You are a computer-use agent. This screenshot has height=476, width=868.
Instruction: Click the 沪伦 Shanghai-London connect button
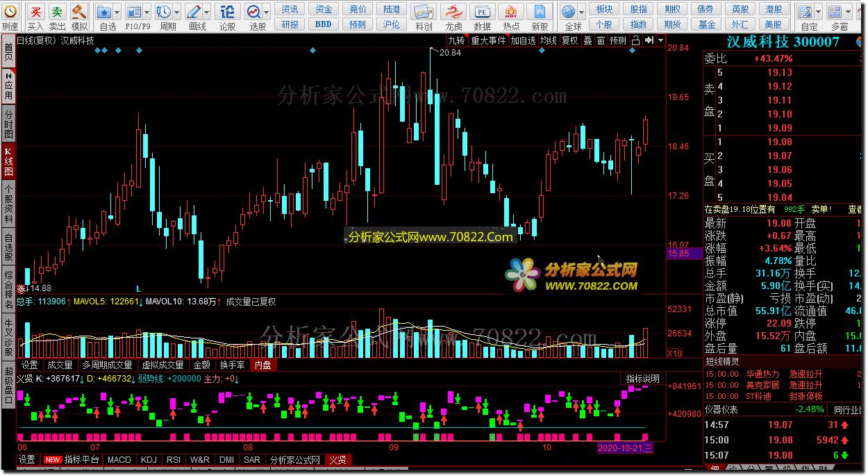pyautogui.click(x=392, y=24)
